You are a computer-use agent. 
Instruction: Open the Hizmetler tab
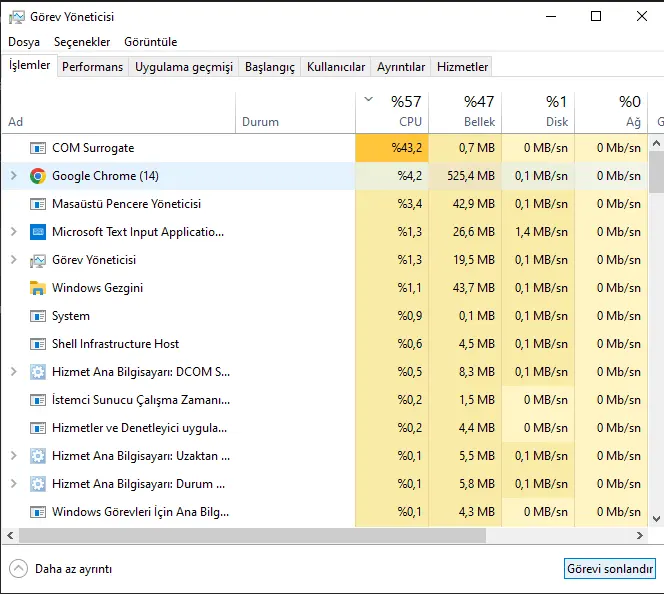tap(462, 67)
